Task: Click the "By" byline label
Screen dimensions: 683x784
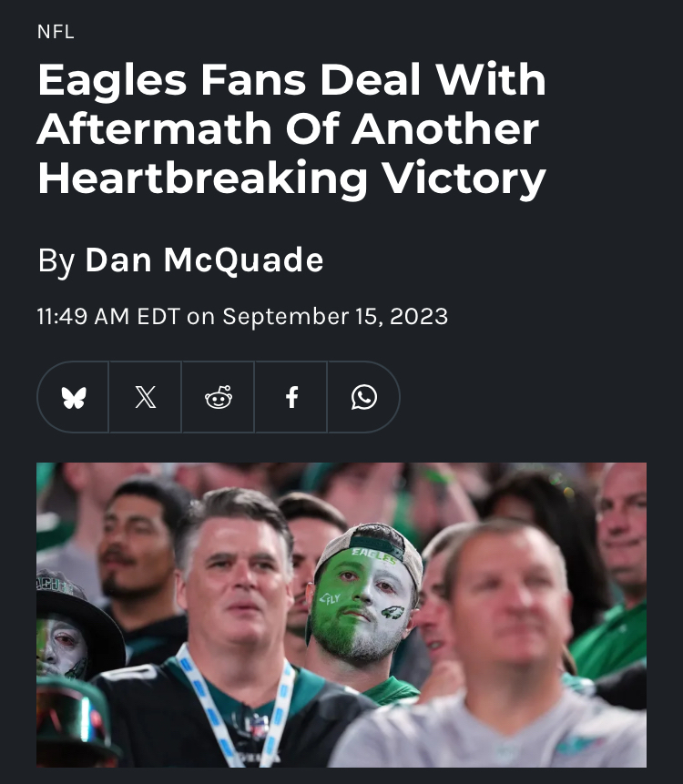Action: pyautogui.click(x=56, y=261)
